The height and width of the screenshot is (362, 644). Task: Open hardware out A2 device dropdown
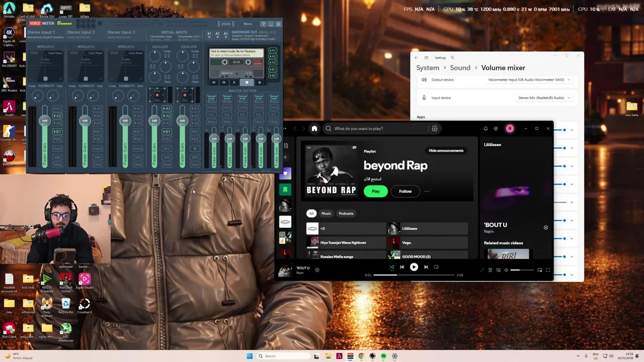coord(217,35)
